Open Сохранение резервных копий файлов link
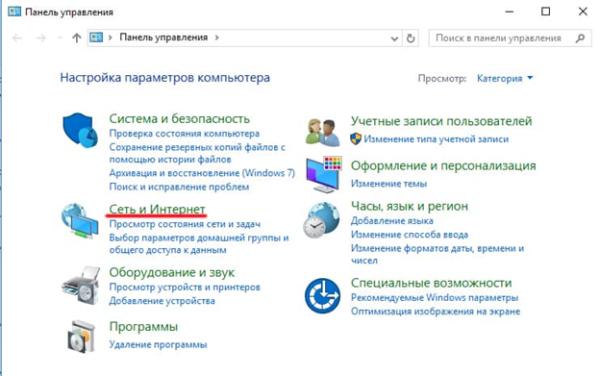The image size is (600, 376). click(x=197, y=153)
